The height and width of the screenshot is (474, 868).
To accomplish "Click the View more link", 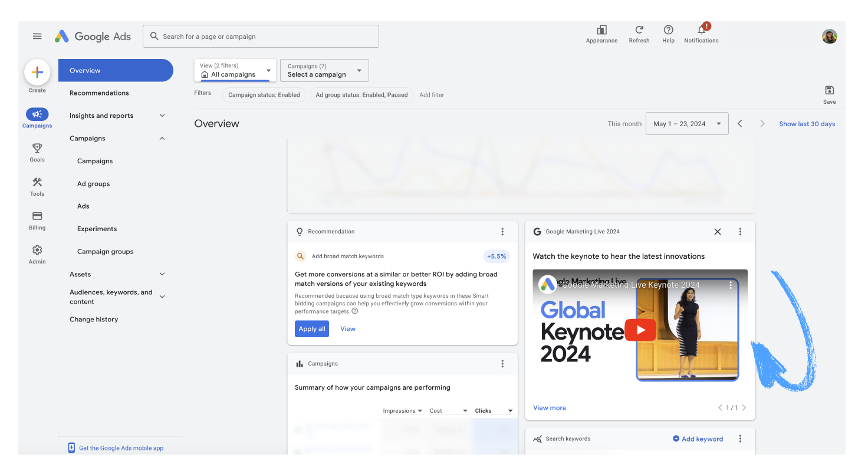I will tap(550, 408).
